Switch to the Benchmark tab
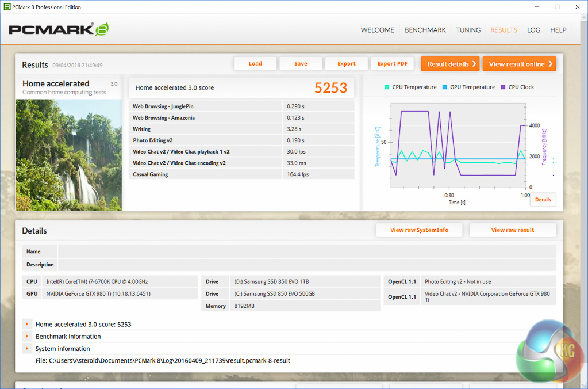This screenshot has width=588, height=389. 425,30
